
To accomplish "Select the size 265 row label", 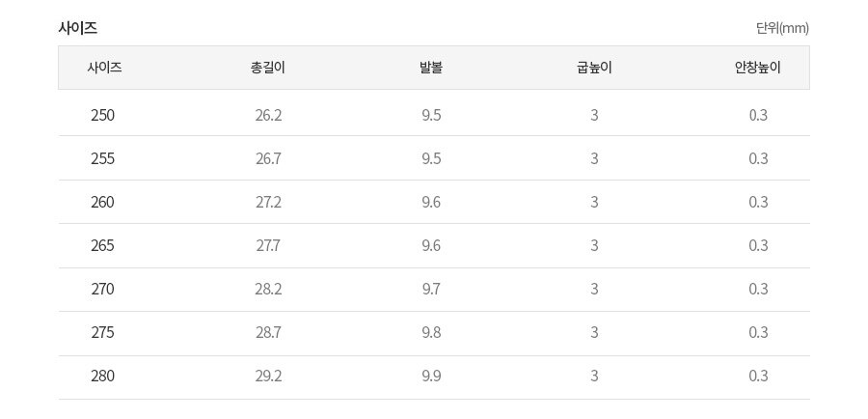I will [102, 245].
